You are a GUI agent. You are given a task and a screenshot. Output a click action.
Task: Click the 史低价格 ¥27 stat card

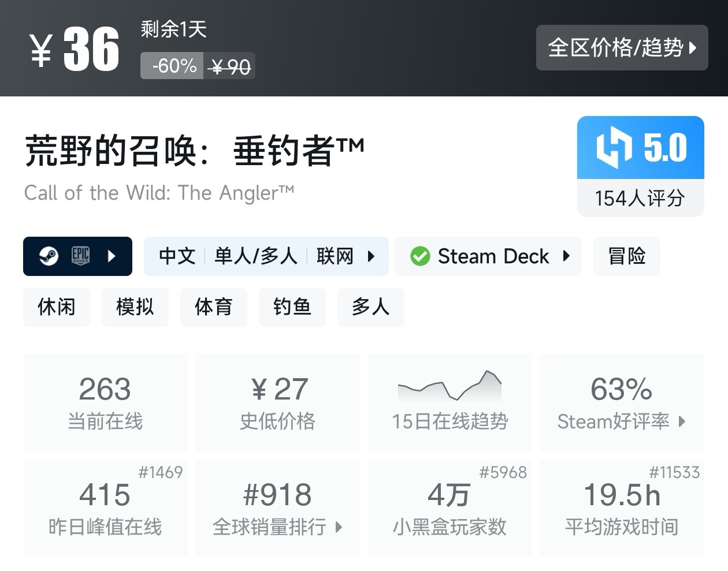click(277, 402)
